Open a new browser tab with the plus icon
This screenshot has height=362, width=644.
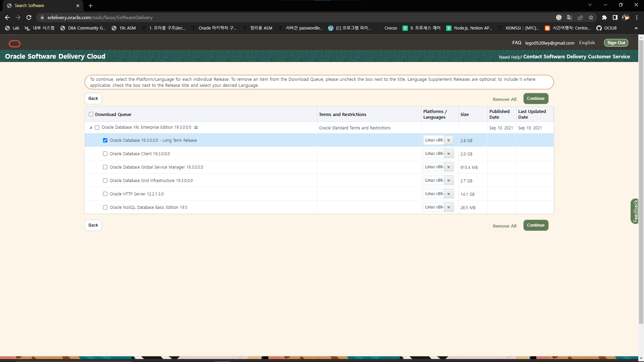click(x=91, y=6)
